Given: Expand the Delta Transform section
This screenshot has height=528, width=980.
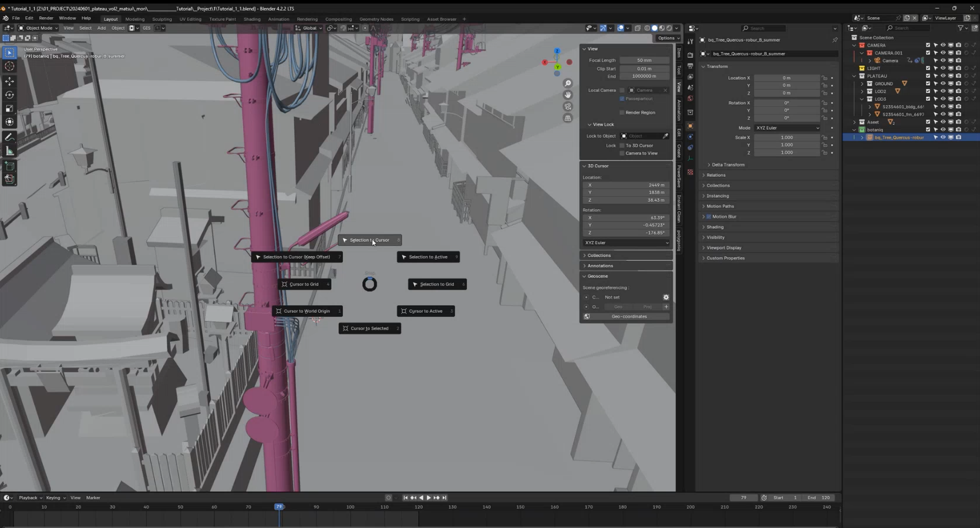Looking at the screenshot, I should [728, 165].
